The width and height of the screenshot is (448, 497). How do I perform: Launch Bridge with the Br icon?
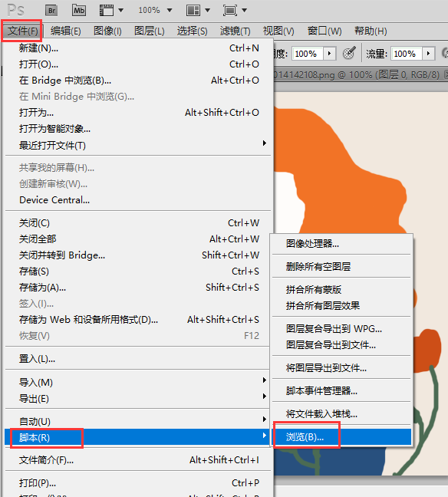[x=51, y=11]
